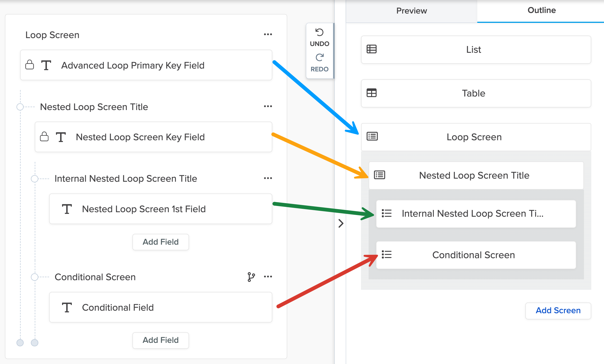Viewport: 604px width, 364px height.
Task: Click the Undo icon
Action: point(319,33)
